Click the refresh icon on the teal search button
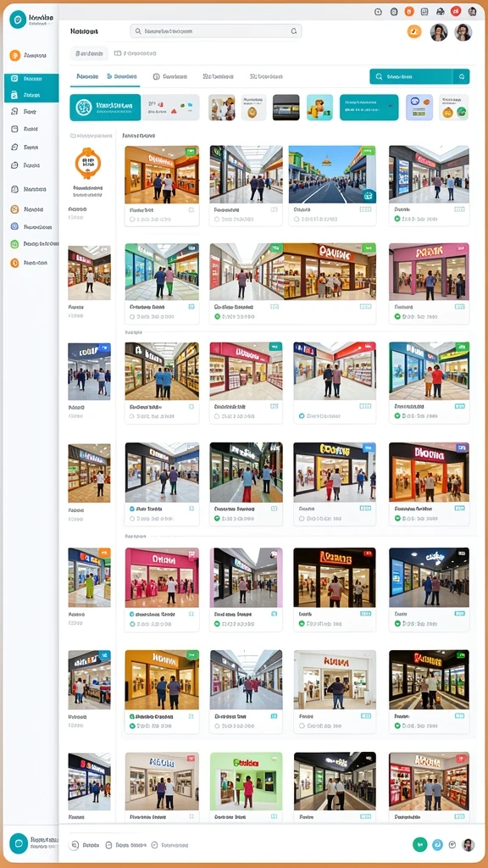The width and height of the screenshot is (488, 868). coord(462,77)
